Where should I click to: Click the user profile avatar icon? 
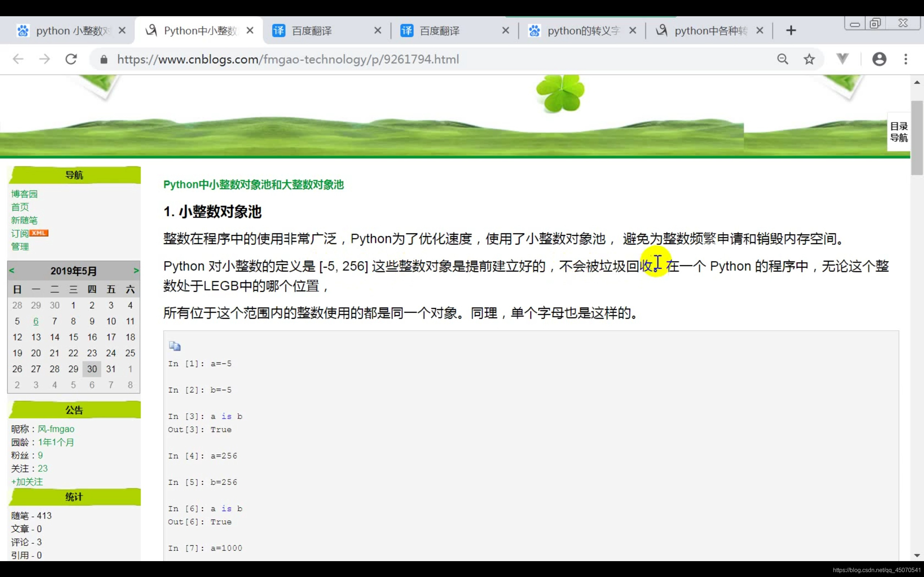[879, 59]
